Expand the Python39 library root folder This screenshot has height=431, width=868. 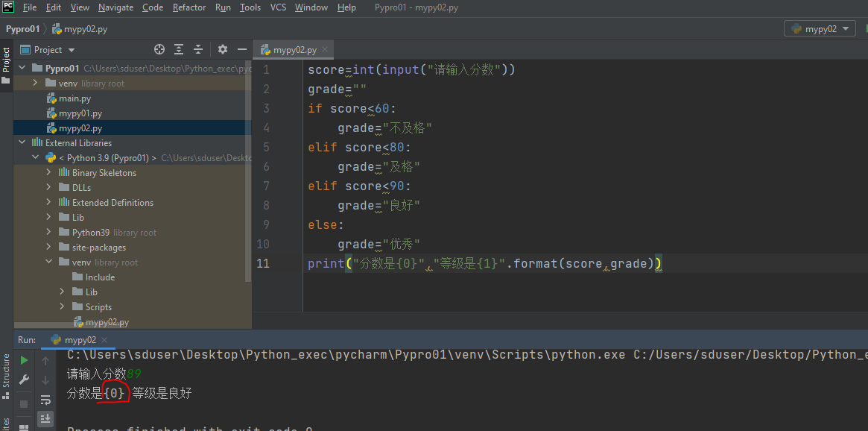pos(49,233)
